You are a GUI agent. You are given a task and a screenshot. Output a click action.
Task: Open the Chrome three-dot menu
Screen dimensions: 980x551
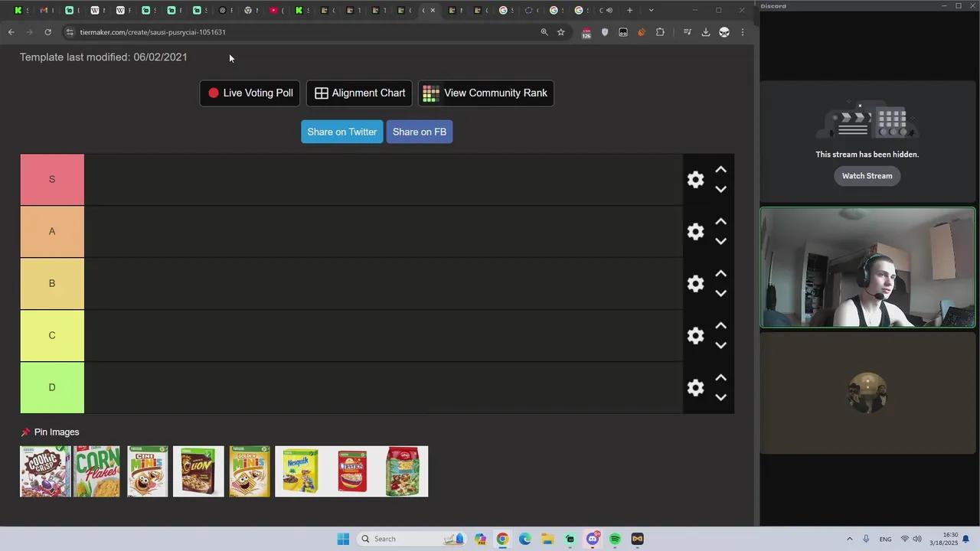pyautogui.click(x=743, y=32)
